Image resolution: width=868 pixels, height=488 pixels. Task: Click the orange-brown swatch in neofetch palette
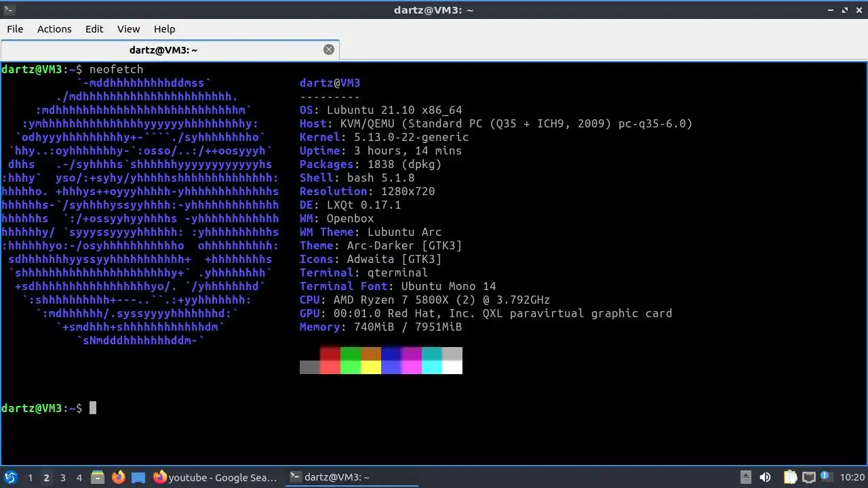pyautogui.click(x=371, y=354)
